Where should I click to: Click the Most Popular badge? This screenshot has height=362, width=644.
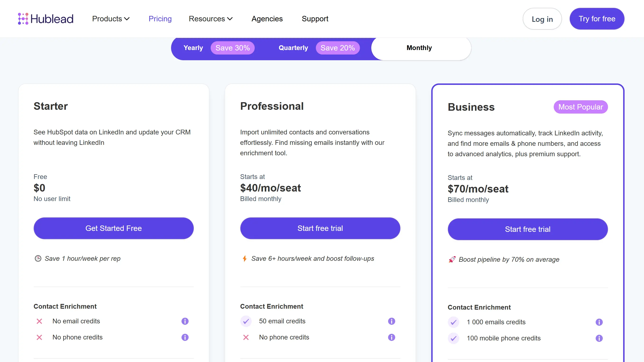tap(581, 107)
